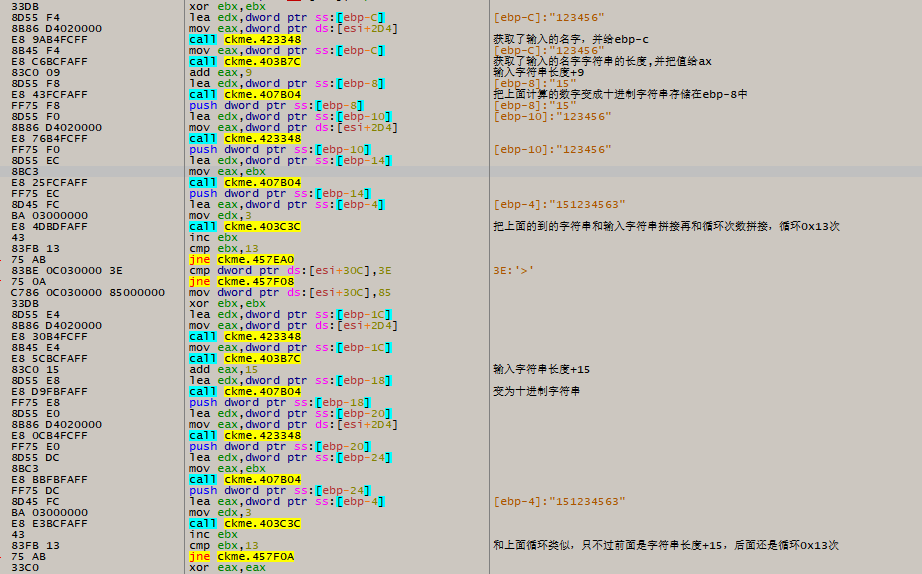Select the instruction bytes 8B45 F4
922x574 pixels.
coord(35,51)
